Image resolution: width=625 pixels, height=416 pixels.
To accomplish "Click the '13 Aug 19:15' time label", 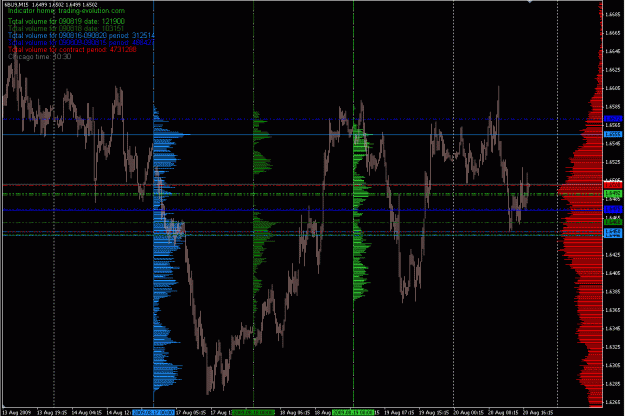I will [52, 412].
